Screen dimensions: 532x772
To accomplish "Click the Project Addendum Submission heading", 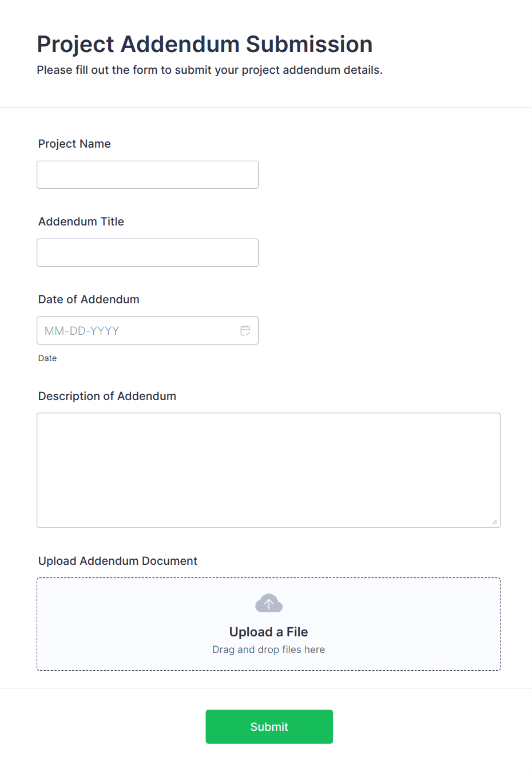I will (x=205, y=44).
